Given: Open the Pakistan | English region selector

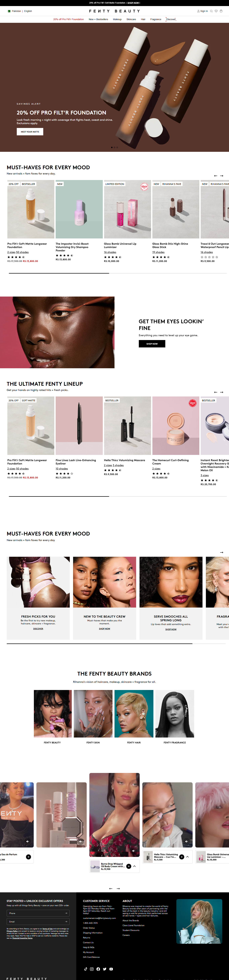Looking at the screenshot, I should [x=20, y=11].
